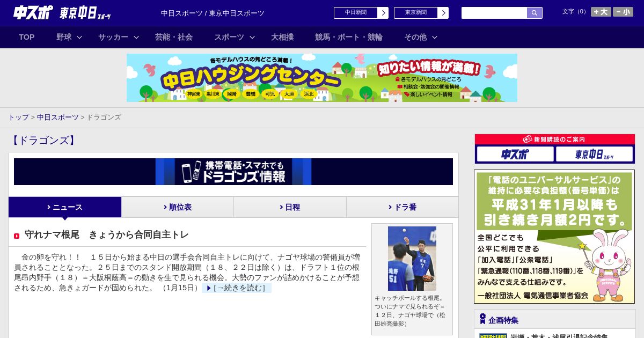
Task: Decrease text size with −小 button
Action: [x=623, y=12]
